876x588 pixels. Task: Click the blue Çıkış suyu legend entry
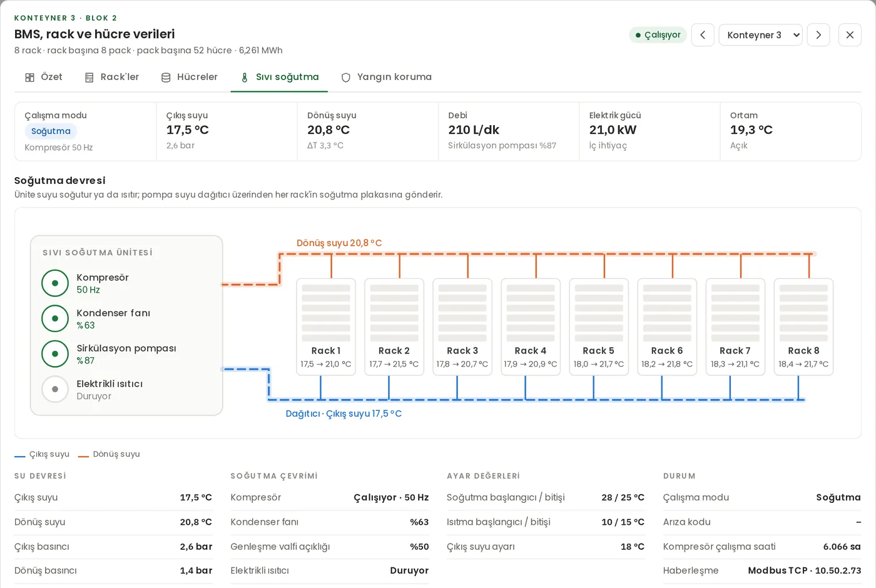(42, 454)
